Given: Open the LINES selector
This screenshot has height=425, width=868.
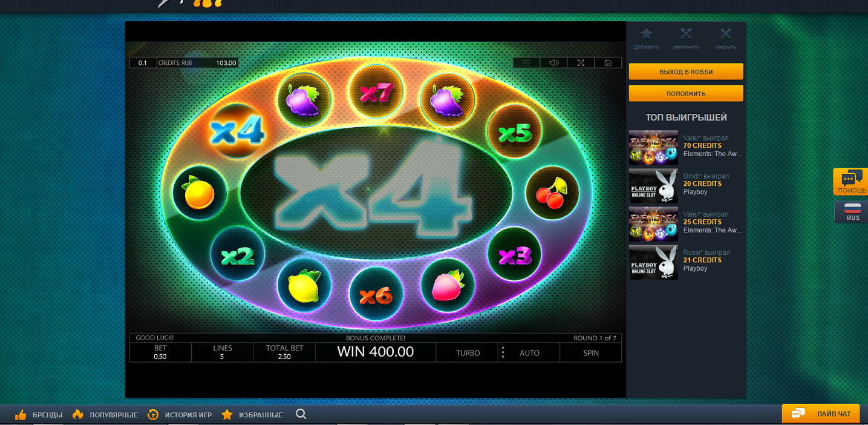Looking at the screenshot, I should point(222,352).
